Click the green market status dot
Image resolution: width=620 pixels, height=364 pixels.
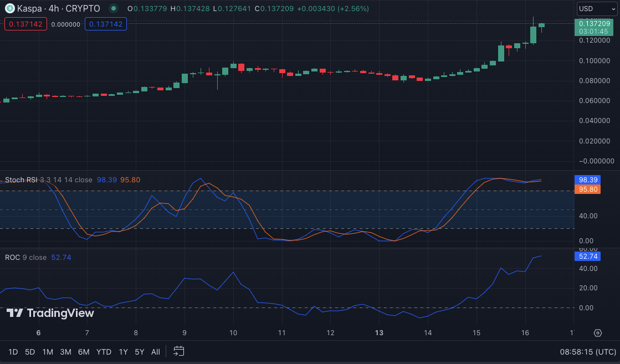click(x=114, y=9)
